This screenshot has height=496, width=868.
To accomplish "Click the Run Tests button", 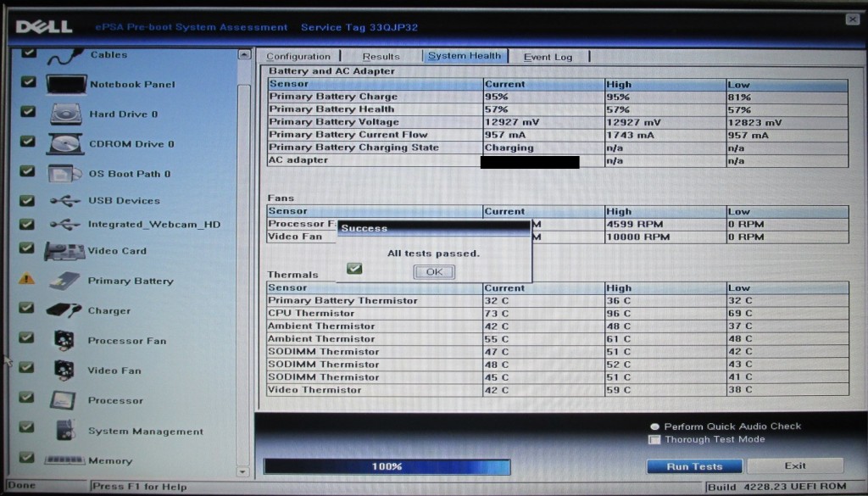I will coord(693,466).
